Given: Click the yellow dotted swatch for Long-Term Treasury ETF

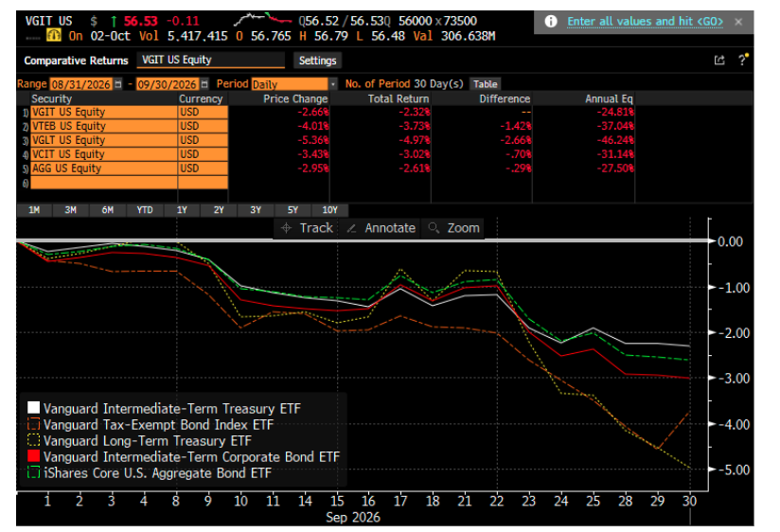Looking at the screenshot, I should point(33,440).
